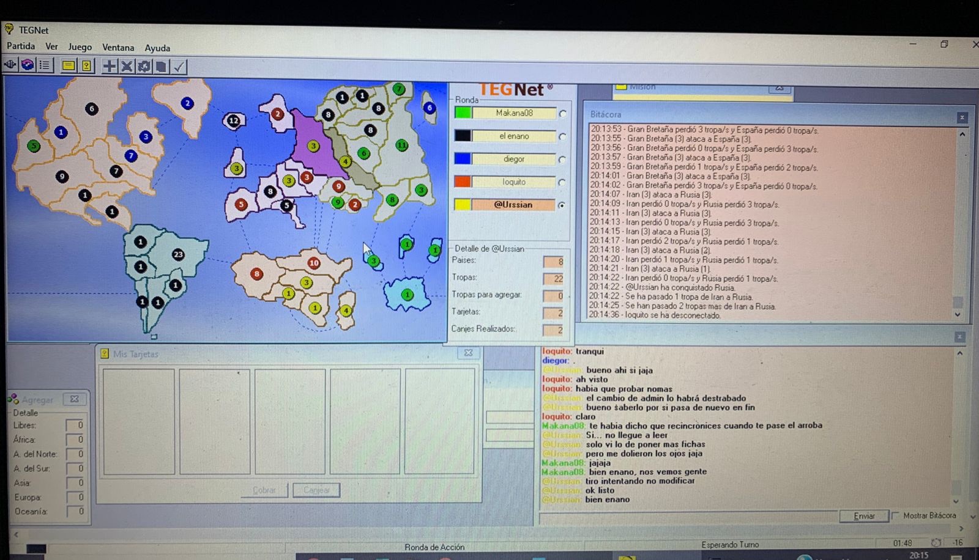979x560 pixels.
Task: Select the green 11 troop token
Action: [401, 145]
